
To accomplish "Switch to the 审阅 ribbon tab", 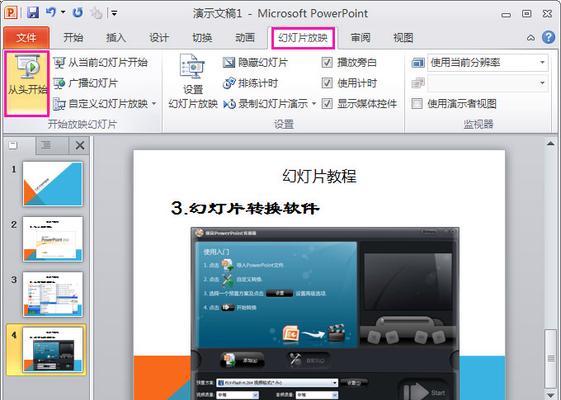I will [x=360, y=38].
